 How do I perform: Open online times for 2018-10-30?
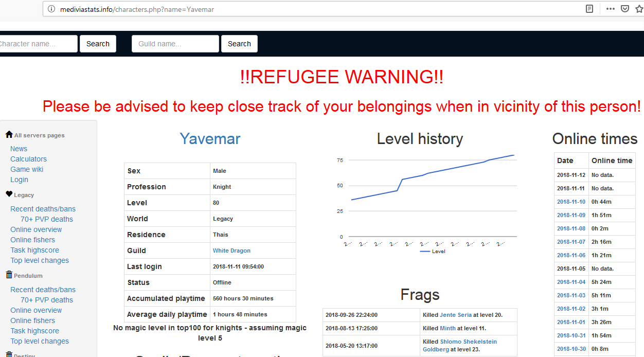571,349
